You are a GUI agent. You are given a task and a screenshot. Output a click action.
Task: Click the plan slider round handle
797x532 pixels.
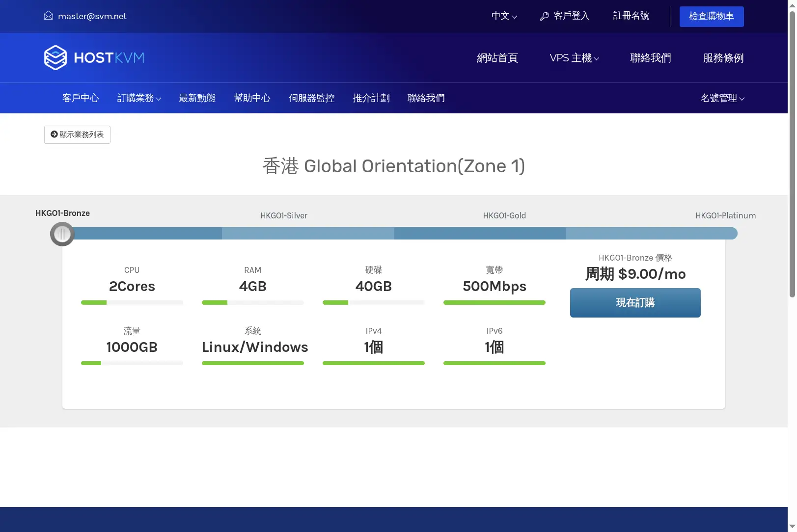(62, 234)
